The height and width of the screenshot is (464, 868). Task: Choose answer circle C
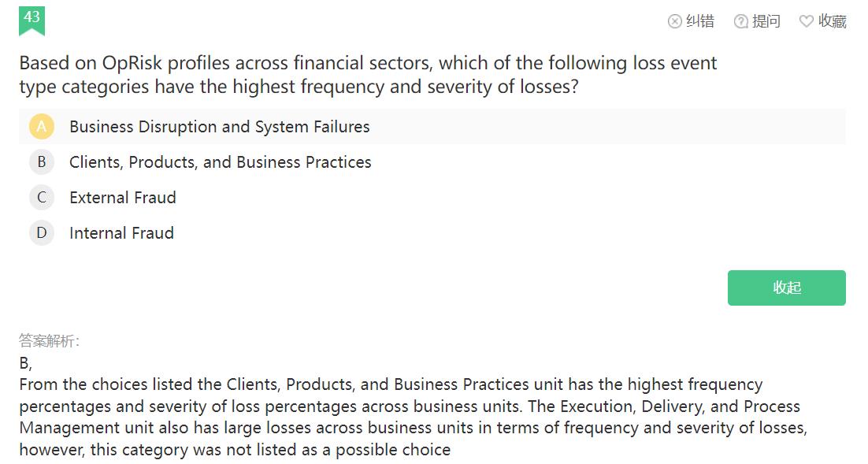pyautogui.click(x=42, y=198)
